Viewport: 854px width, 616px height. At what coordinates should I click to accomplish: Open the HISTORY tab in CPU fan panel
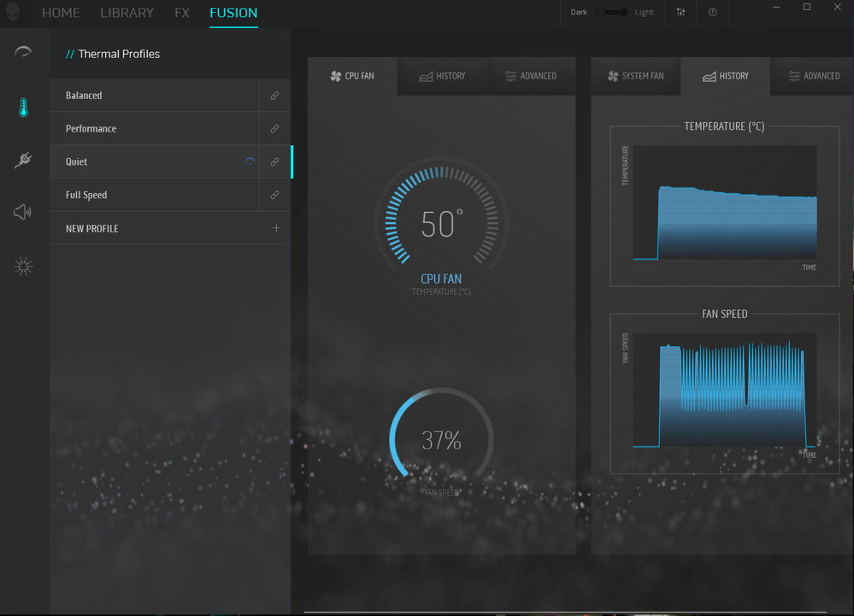[442, 76]
